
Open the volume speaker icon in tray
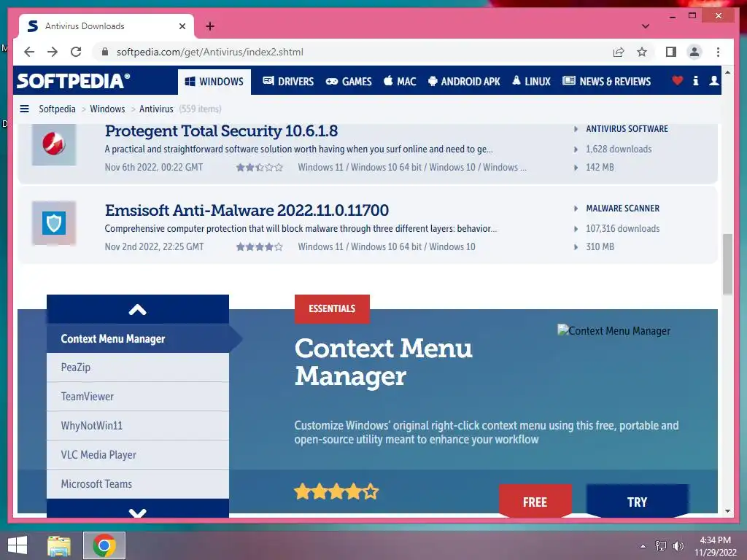(x=678, y=546)
